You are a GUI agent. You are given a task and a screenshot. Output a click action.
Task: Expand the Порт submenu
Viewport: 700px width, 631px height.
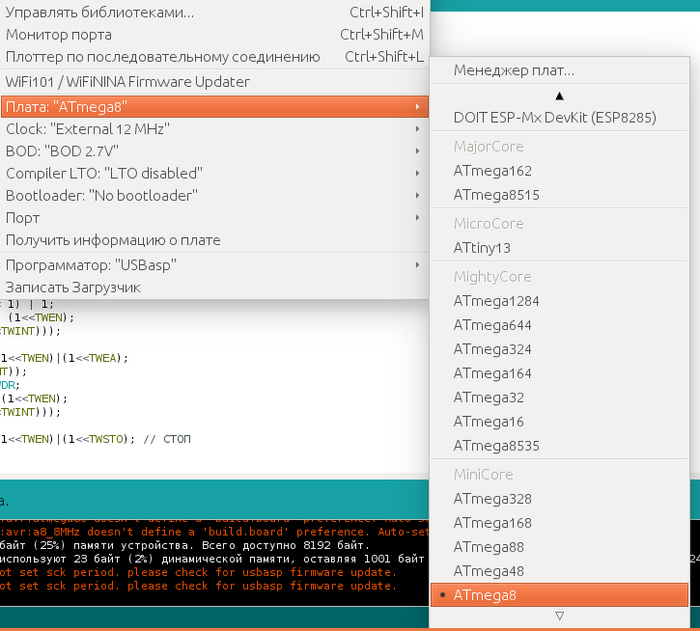point(23,217)
